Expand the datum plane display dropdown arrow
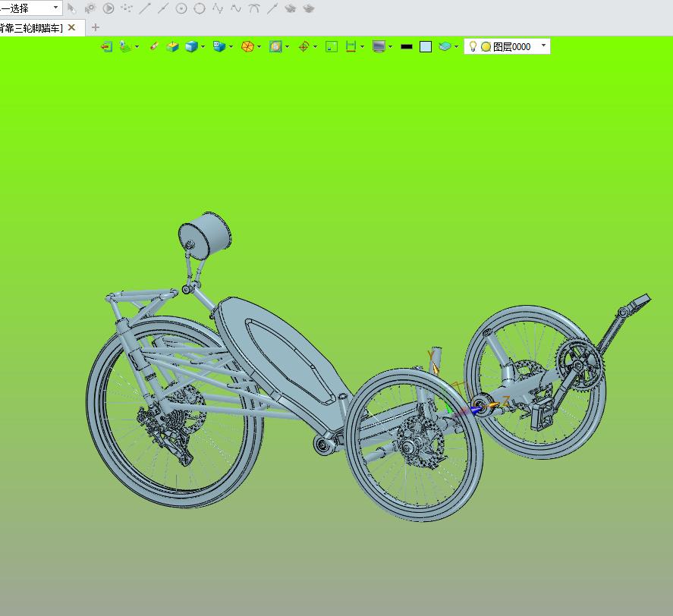 click(137, 46)
